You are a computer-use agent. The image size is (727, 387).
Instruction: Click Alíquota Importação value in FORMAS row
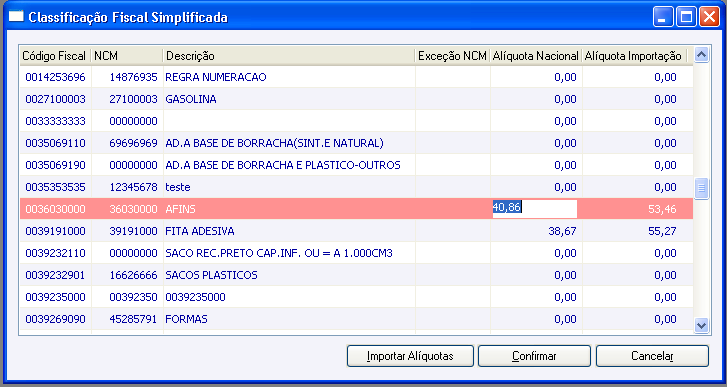[x=666, y=319]
